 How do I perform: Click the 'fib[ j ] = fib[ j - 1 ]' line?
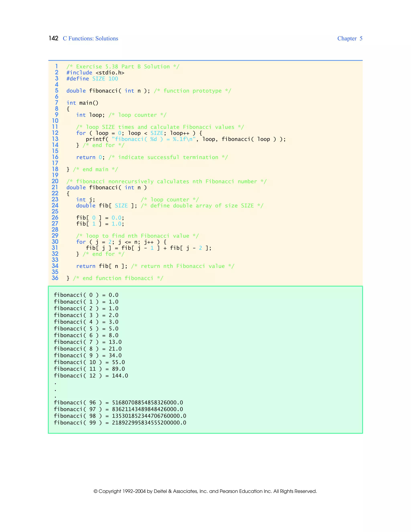(x=149, y=248)
